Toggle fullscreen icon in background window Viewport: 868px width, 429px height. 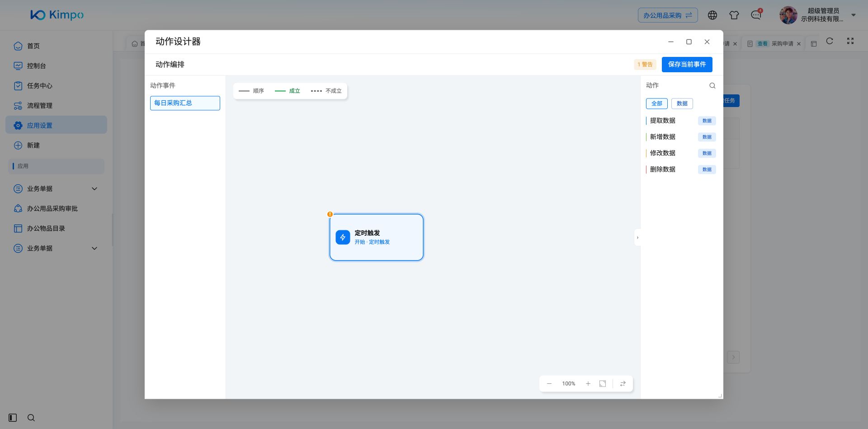(x=850, y=41)
